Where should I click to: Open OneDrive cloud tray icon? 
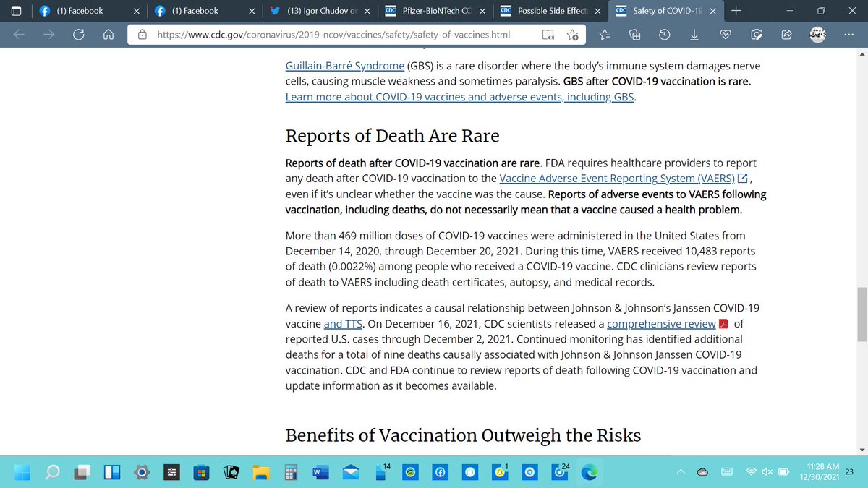point(702,472)
